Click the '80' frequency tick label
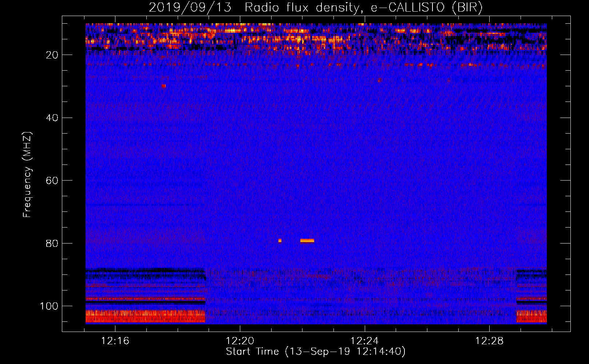This screenshot has height=364, width=589. pos(52,244)
